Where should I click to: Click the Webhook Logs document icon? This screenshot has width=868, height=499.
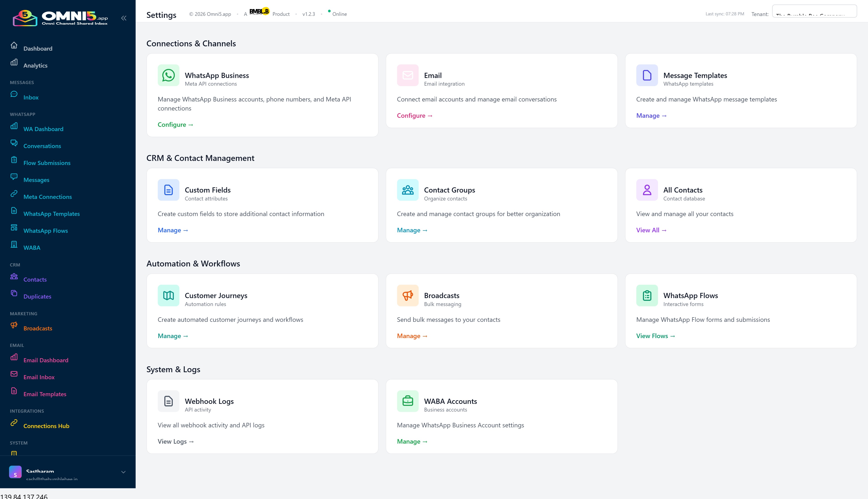(168, 401)
